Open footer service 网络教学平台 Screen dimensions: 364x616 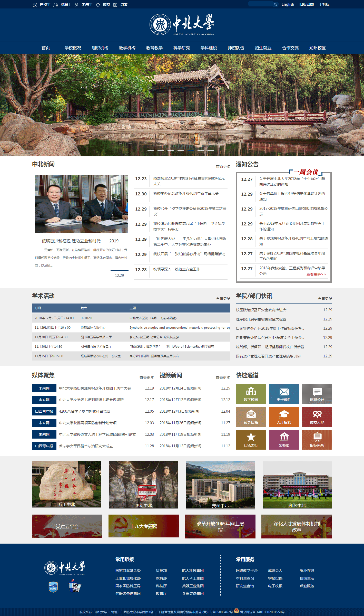pos(247,571)
